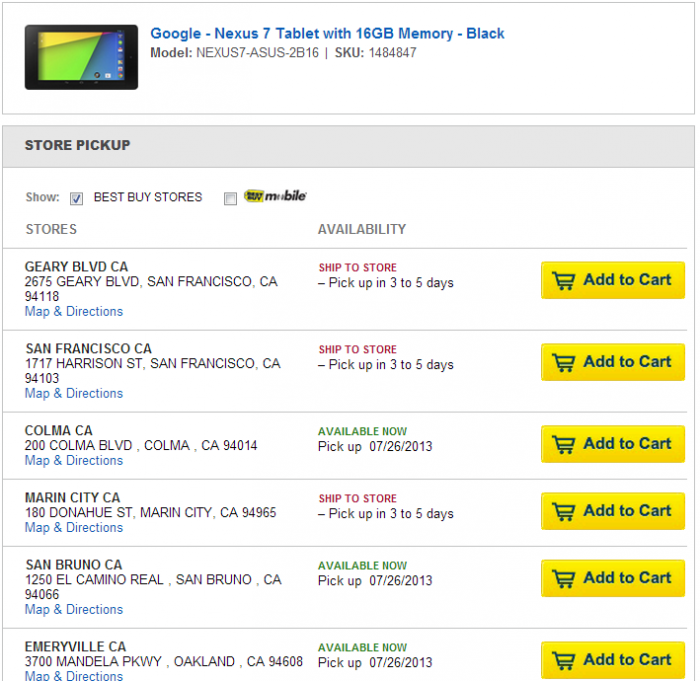Open Map & Directions for Colma store
The width and height of the screenshot is (700, 681).
74,460
